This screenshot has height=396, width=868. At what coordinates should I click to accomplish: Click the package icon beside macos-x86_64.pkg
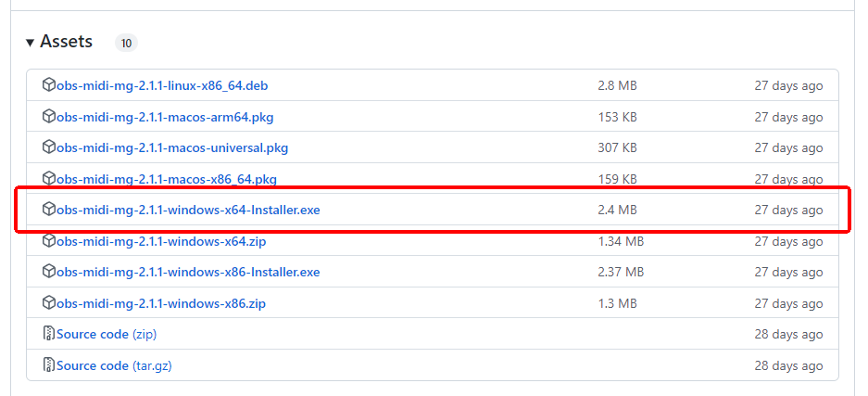49,178
